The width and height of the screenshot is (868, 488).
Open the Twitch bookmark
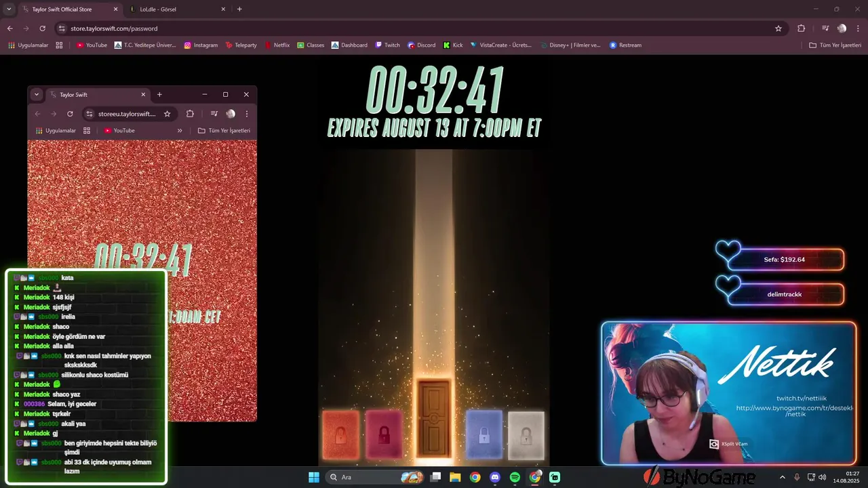(388, 45)
